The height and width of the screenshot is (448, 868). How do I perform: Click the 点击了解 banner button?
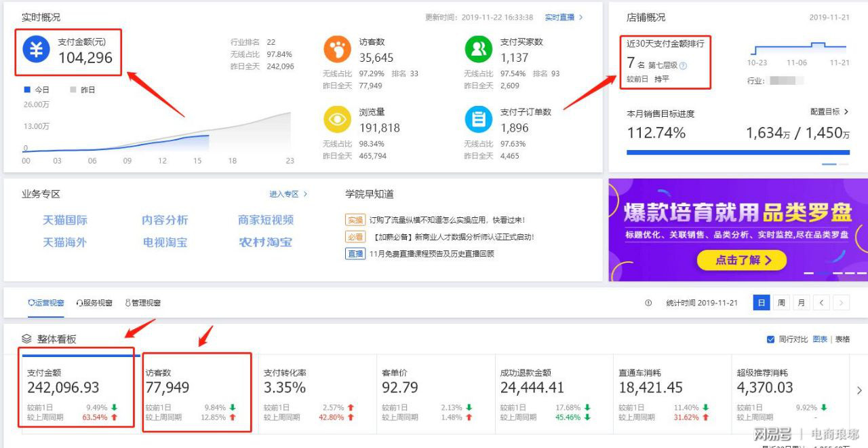(x=741, y=260)
